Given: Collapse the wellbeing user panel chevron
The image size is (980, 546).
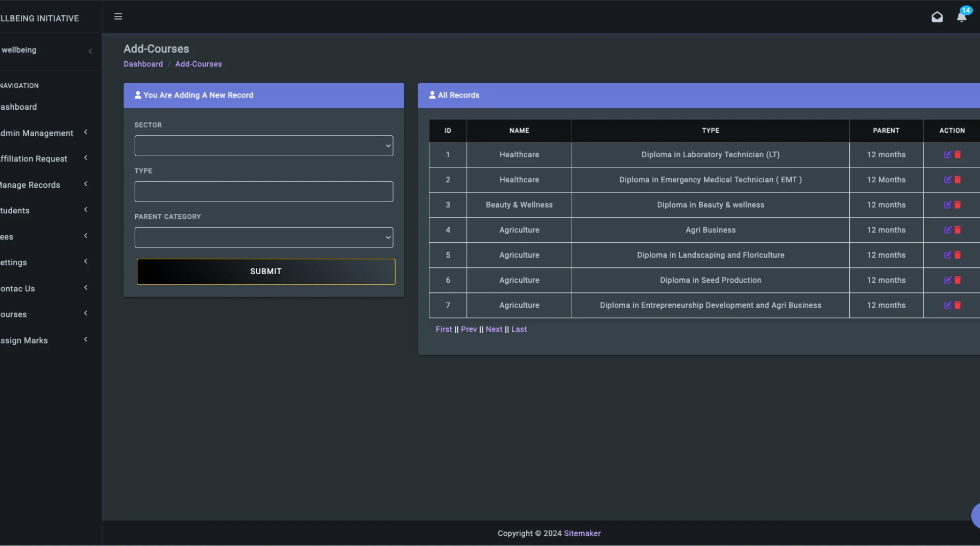Looking at the screenshot, I should [90, 51].
